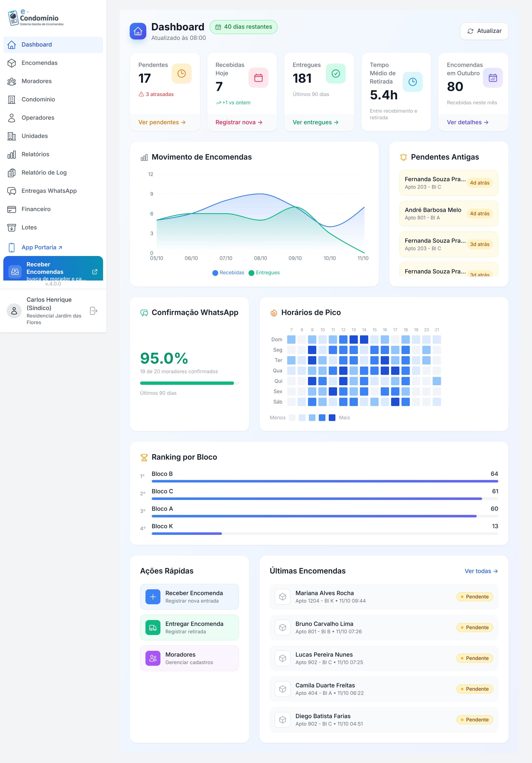Click the green truck icon for Entregar Encomenda
The height and width of the screenshot is (763, 532).
153,627
